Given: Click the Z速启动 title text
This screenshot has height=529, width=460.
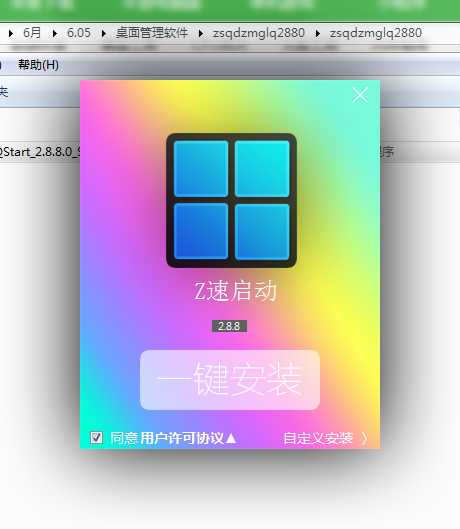Looking at the screenshot, I should [236, 291].
